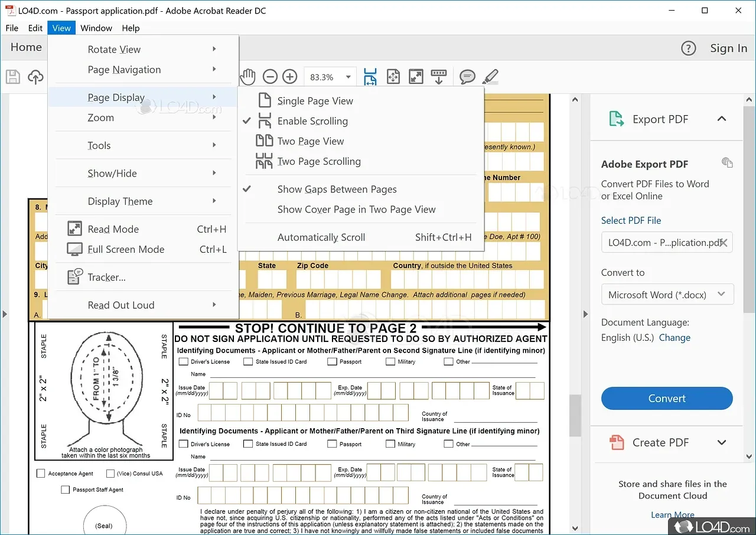Check the Passport box under Third Signature Line
This screenshot has width=756, height=535.
pos(332,444)
